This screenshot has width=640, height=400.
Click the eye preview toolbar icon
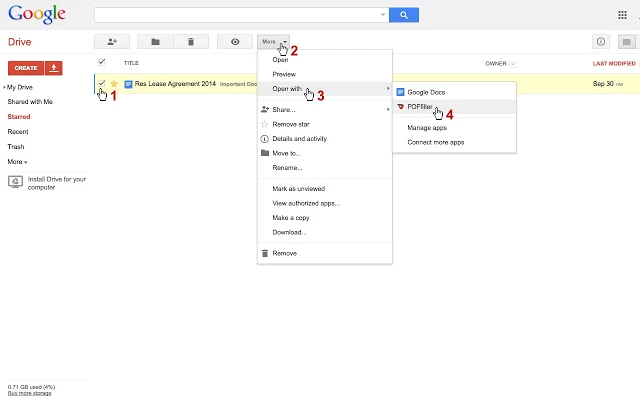(235, 42)
